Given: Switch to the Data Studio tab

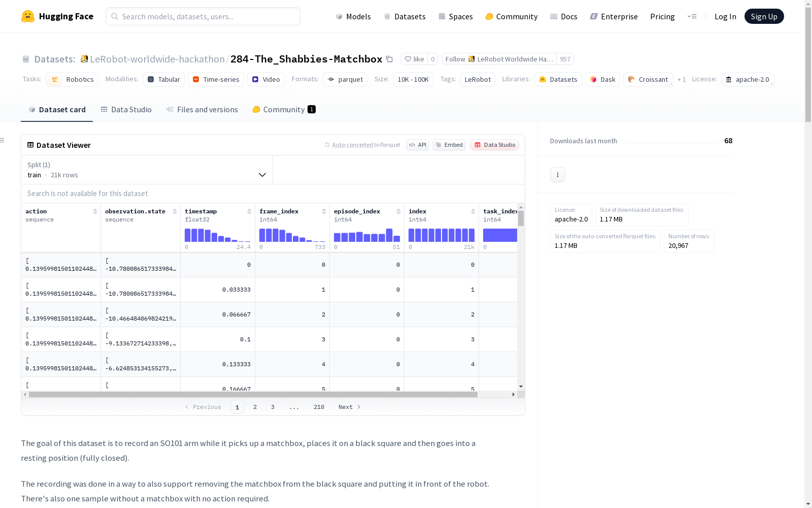Looking at the screenshot, I should [126, 110].
